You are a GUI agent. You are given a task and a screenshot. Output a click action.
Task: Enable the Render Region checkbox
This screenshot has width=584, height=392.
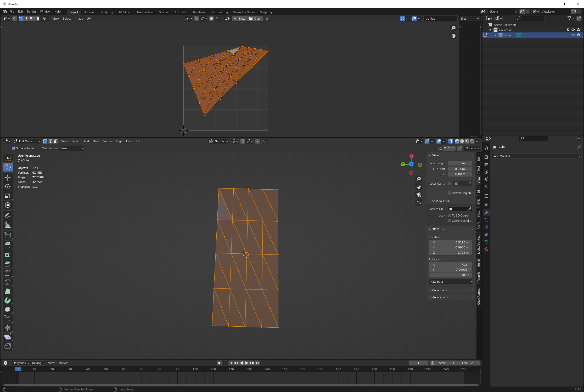[449, 193]
